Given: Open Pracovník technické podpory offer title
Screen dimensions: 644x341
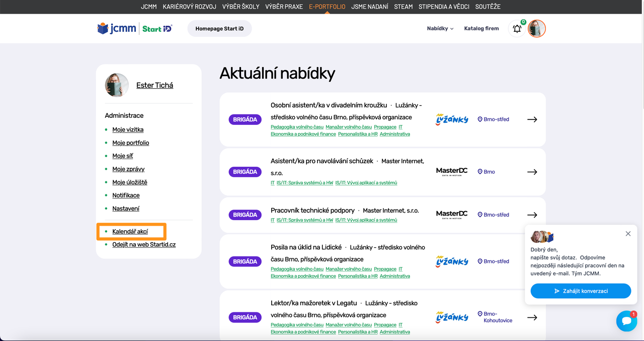Looking at the screenshot, I should [312, 210].
